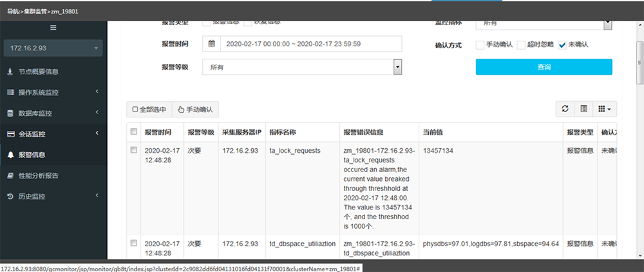Click the book icon beside 性能分析报告
This screenshot has width=644, height=272.
[10, 175]
